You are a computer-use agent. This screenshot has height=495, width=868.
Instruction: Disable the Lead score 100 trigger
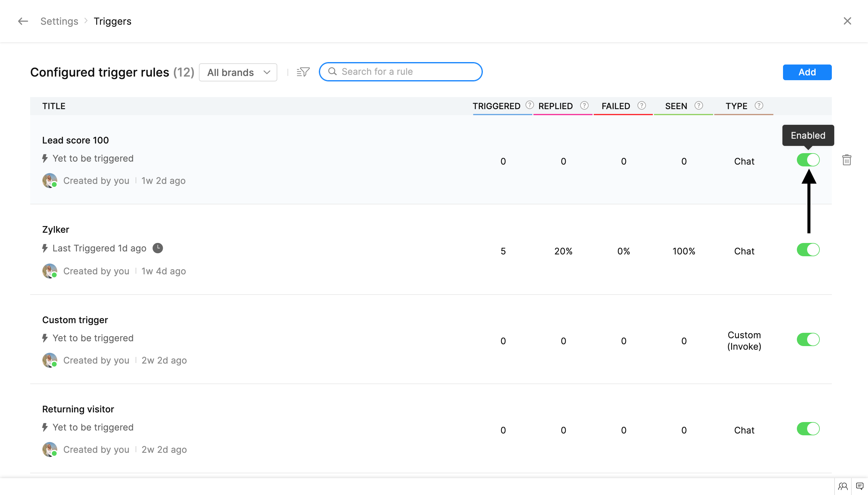coord(808,160)
